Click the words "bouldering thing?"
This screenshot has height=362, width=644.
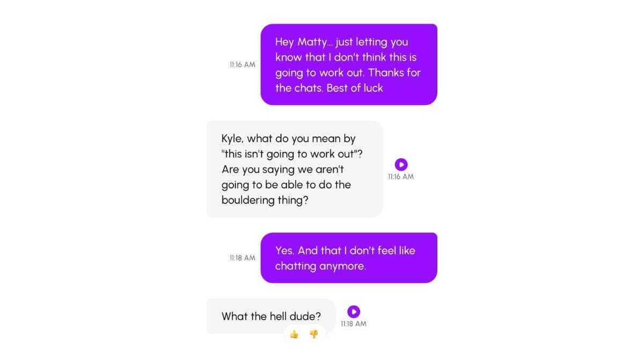coord(266,200)
